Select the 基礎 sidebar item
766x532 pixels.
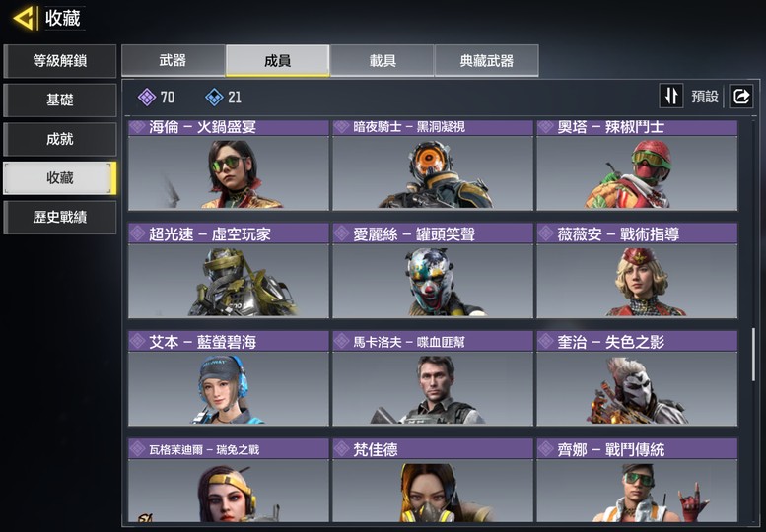click(59, 100)
